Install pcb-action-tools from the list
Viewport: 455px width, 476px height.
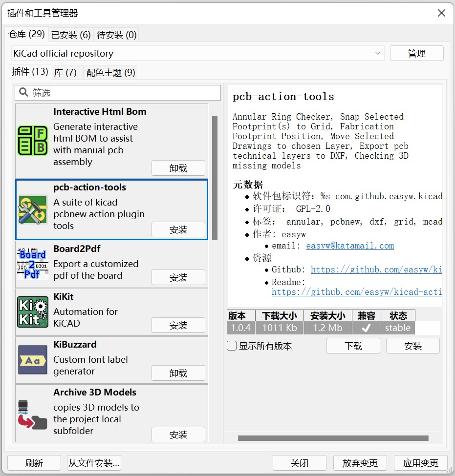[178, 229]
